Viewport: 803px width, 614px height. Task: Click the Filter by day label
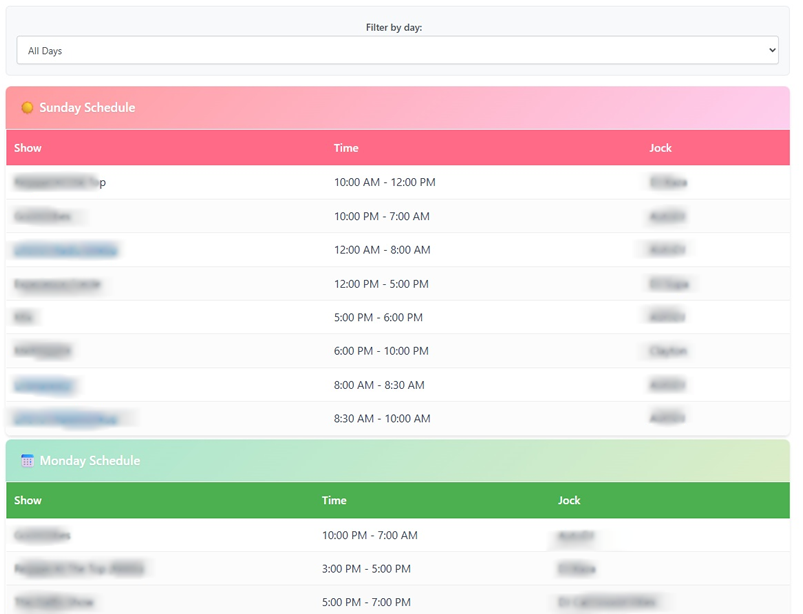[x=394, y=28]
